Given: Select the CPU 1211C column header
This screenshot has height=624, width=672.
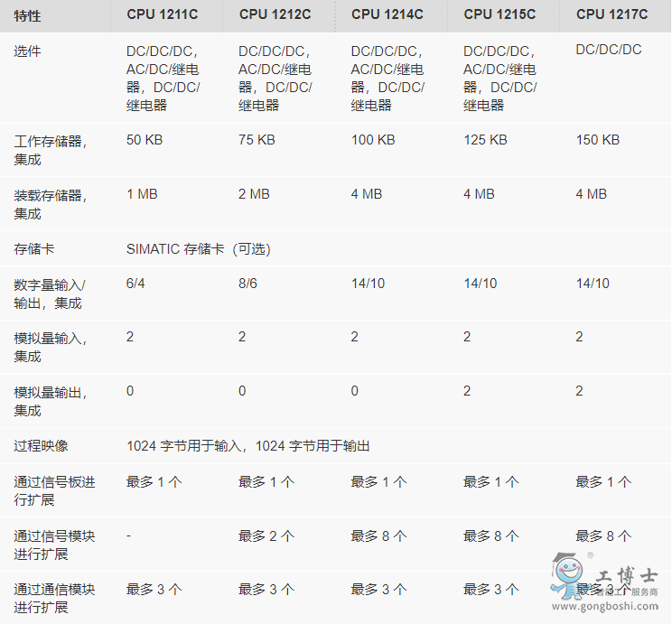Looking at the screenshot, I should [164, 14].
